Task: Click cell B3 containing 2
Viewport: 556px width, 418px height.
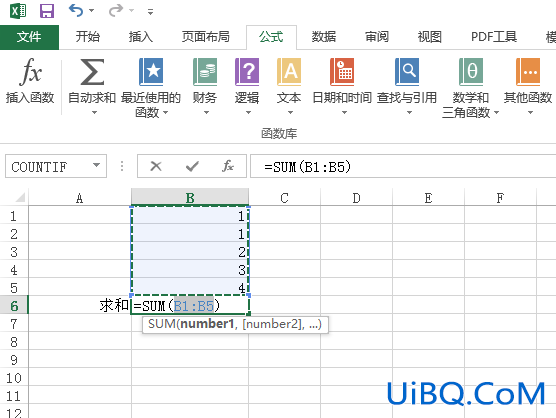Action: pyautogui.click(x=190, y=252)
